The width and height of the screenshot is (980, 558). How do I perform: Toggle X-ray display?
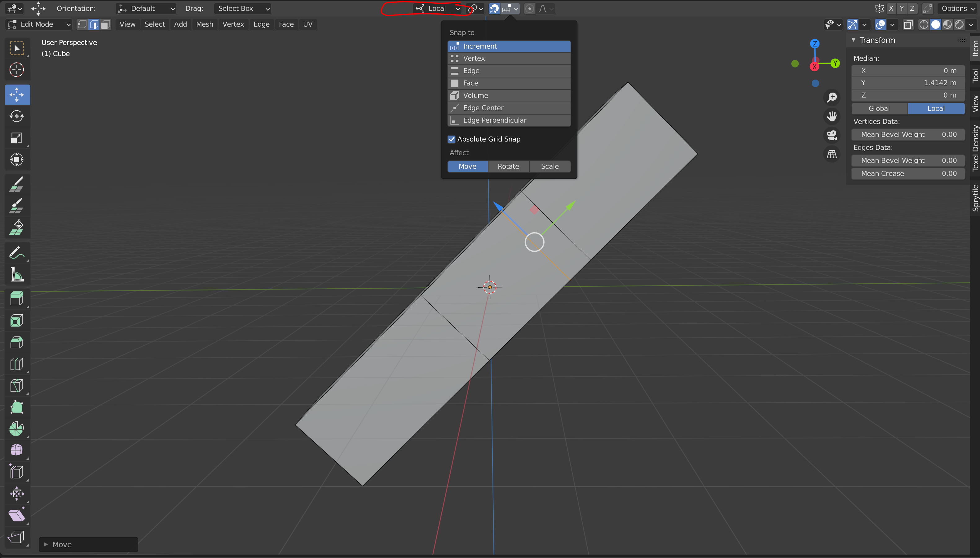[x=908, y=24]
